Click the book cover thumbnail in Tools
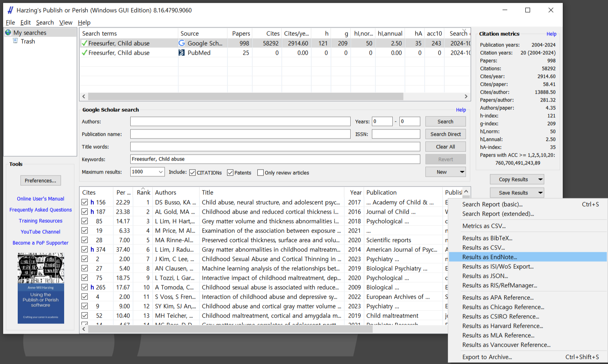This screenshot has height=364, width=608. point(41,288)
